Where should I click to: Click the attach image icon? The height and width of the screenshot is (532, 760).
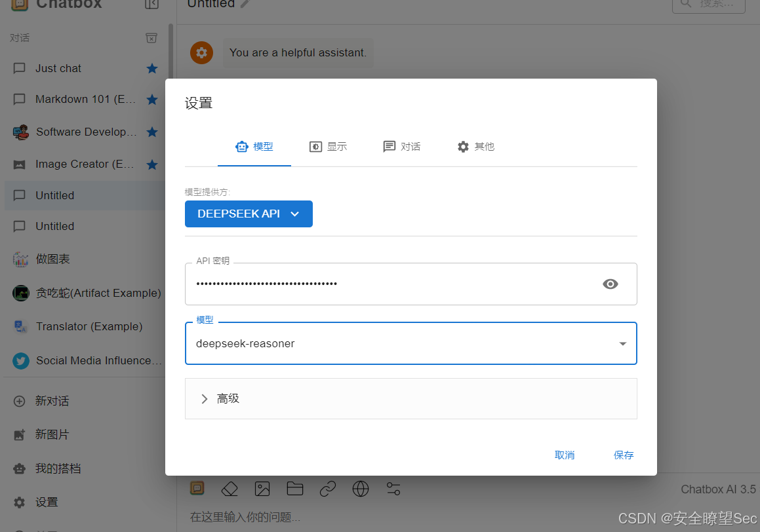[262, 489]
